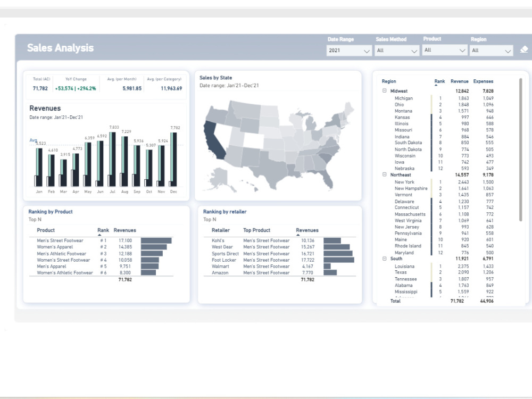Open the Region filter dropdown
Screen dimensions: 532x399
[491, 50]
